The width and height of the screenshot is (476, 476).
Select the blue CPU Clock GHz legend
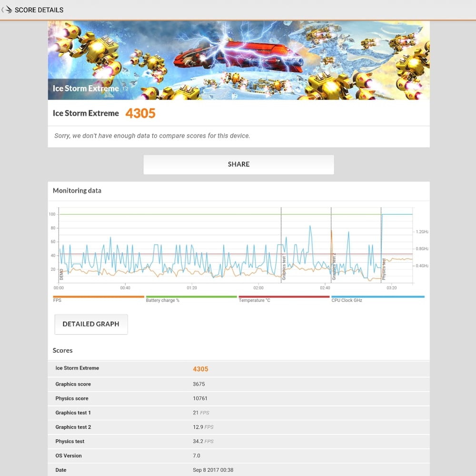pos(377,297)
